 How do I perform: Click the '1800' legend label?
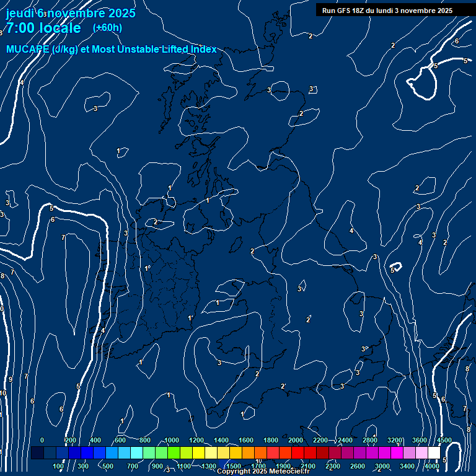(271, 440)
